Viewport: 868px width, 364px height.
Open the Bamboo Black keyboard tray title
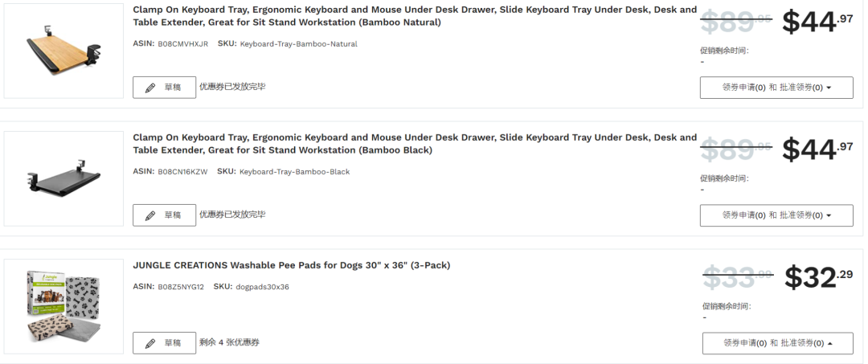tap(415, 144)
